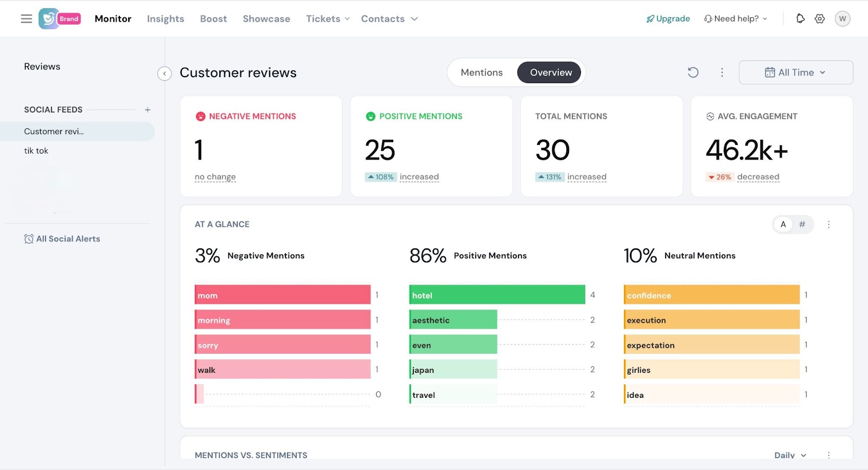The width and height of the screenshot is (868, 470).
Task: Select the Overview toggle
Action: pyautogui.click(x=550, y=73)
